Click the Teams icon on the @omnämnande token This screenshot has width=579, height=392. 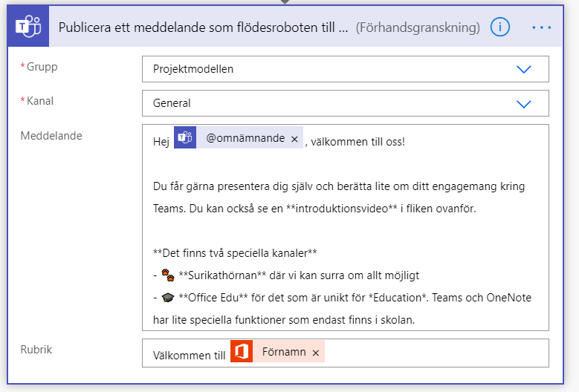pos(185,137)
